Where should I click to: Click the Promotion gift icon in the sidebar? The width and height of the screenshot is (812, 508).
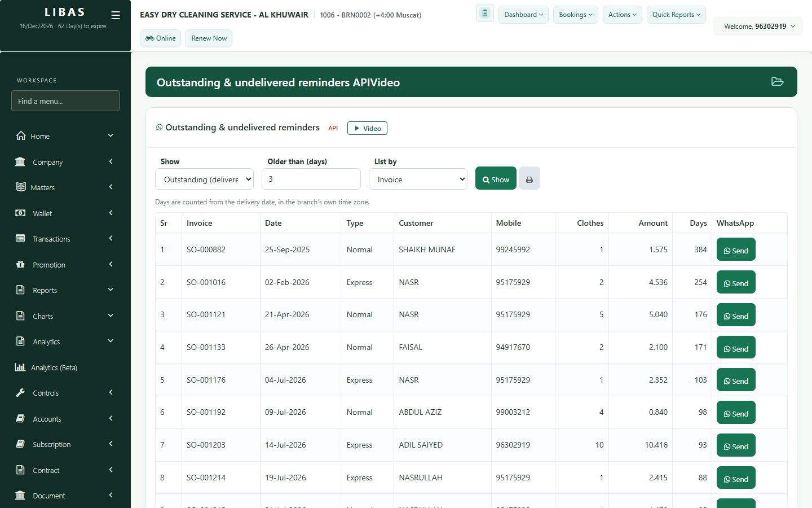(x=20, y=264)
